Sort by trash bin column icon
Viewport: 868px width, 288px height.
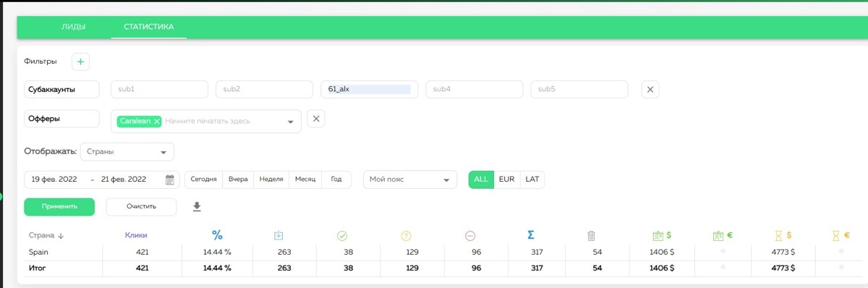pos(591,235)
